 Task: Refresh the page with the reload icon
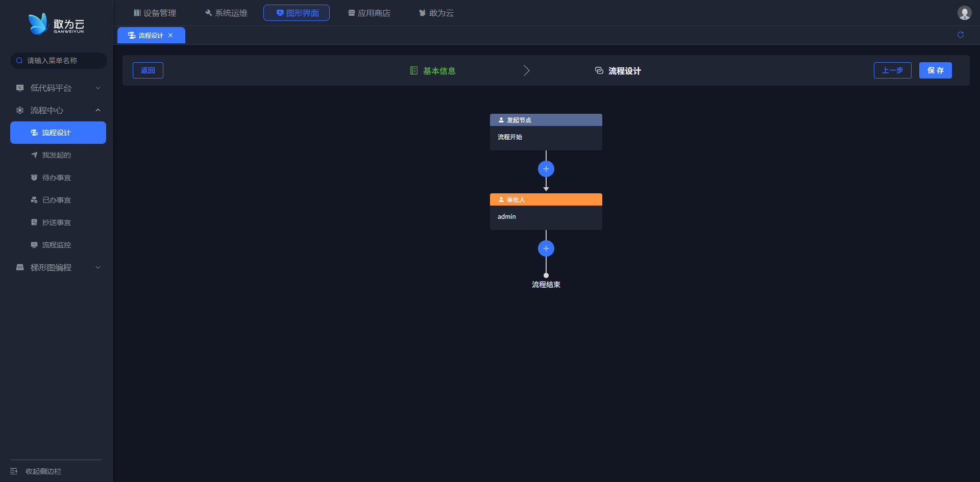(961, 35)
